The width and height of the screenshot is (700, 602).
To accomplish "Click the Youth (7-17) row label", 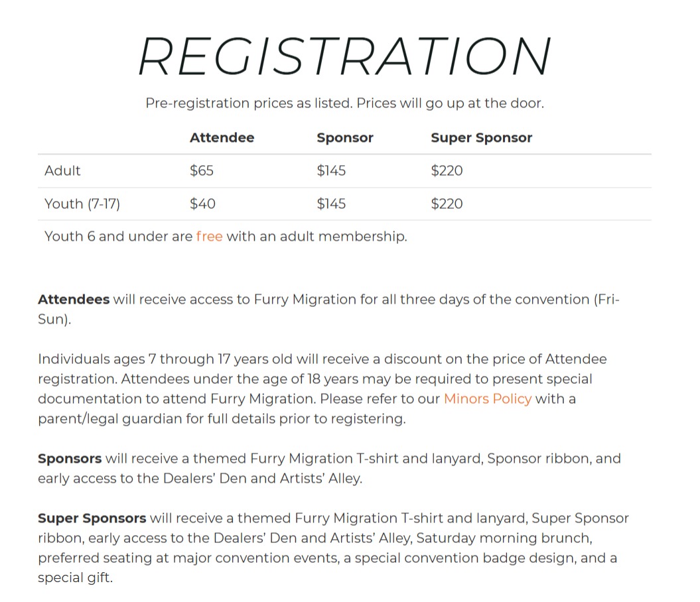I will pyautogui.click(x=82, y=204).
